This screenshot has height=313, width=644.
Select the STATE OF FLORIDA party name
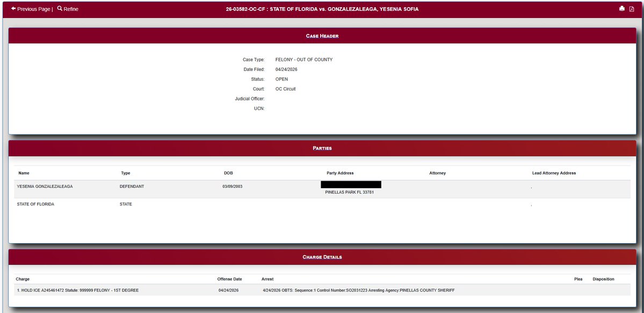coord(35,204)
